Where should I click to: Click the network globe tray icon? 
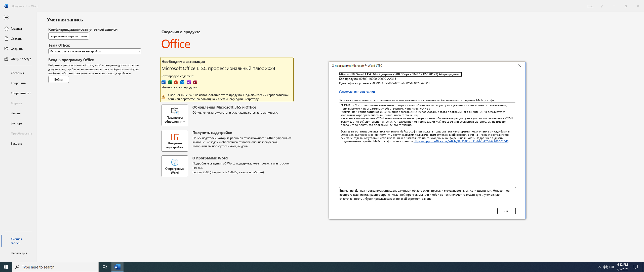point(606,267)
